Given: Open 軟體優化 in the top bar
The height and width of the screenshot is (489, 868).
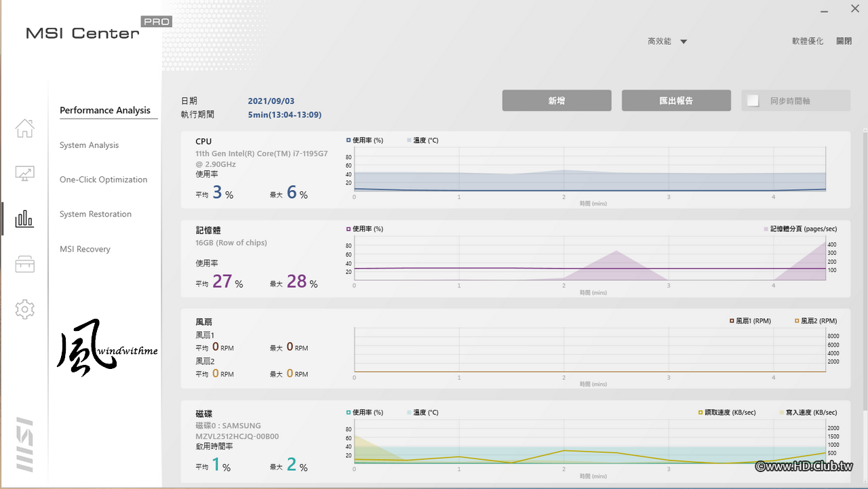Looking at the screenshot, I should click(808, 41).
